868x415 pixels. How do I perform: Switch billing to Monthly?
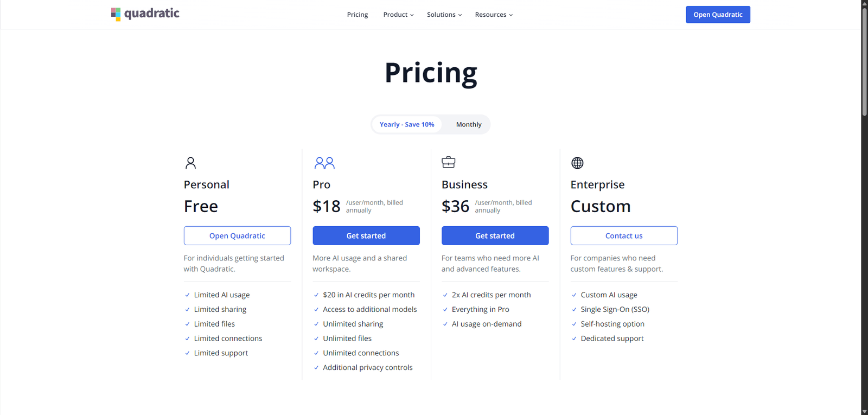tap(469, 125)
